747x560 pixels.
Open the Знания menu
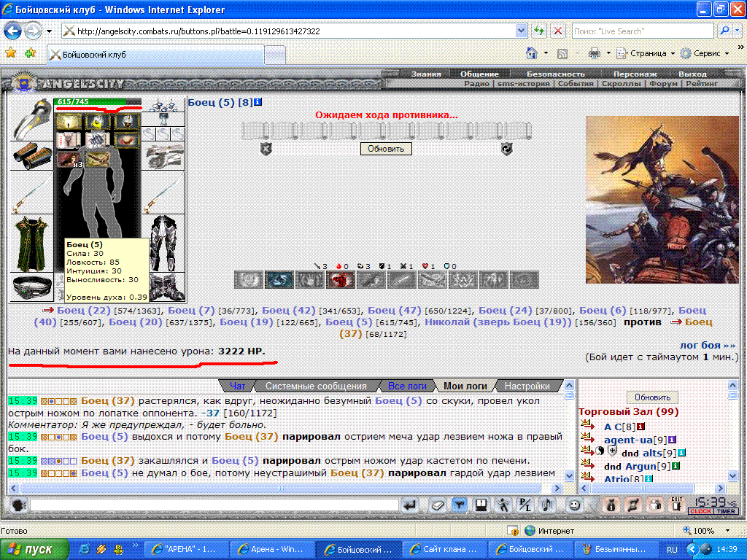click(x=426, y=74)
